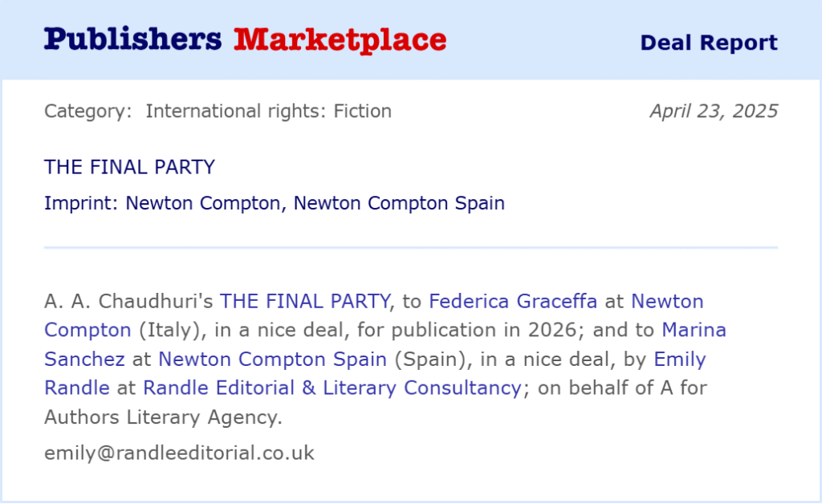Image resolution: width=822 pixels, height=504 pixels.
Task: Click Newton Compton Spain in the Imprint line
Action: point(399,203)
